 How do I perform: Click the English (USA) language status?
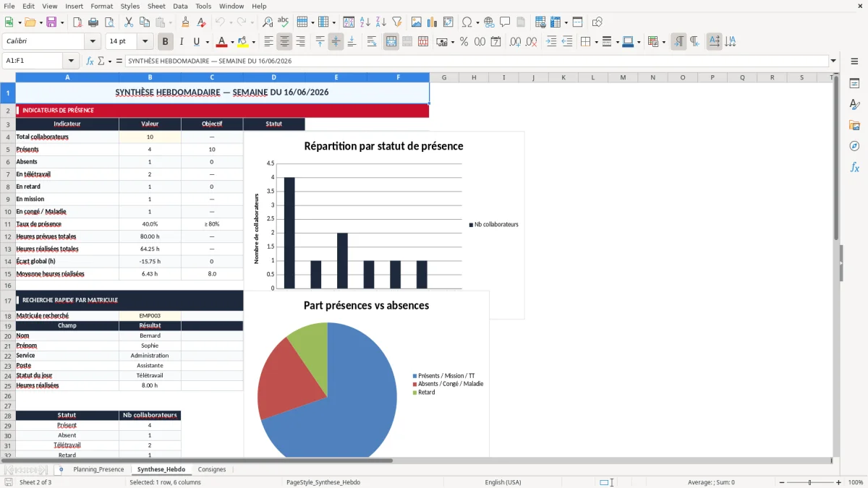503,482
